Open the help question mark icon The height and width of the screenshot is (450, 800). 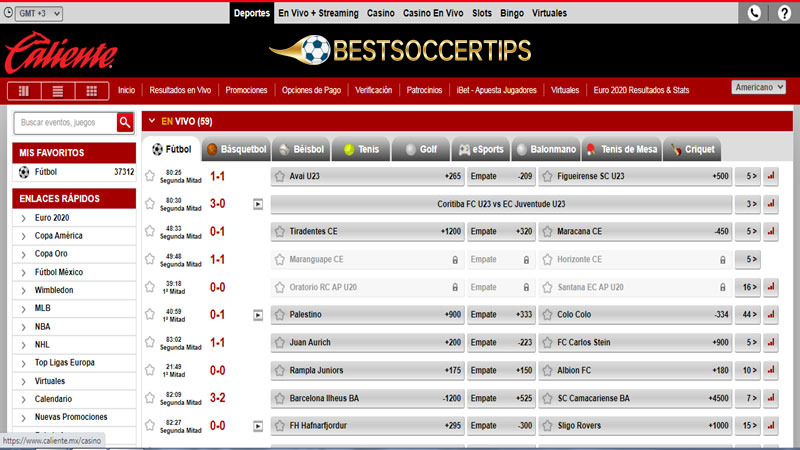785,13
